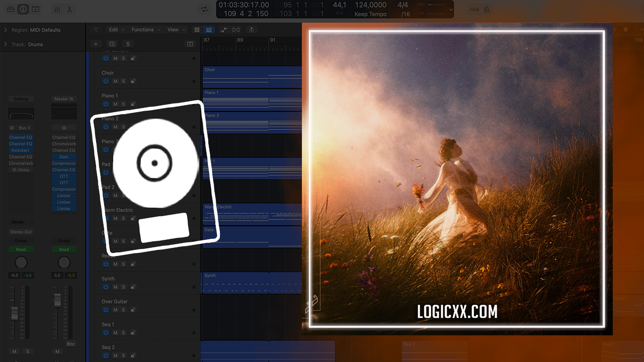
Task: Click the left channel volume fader
Action: point(15,313)
